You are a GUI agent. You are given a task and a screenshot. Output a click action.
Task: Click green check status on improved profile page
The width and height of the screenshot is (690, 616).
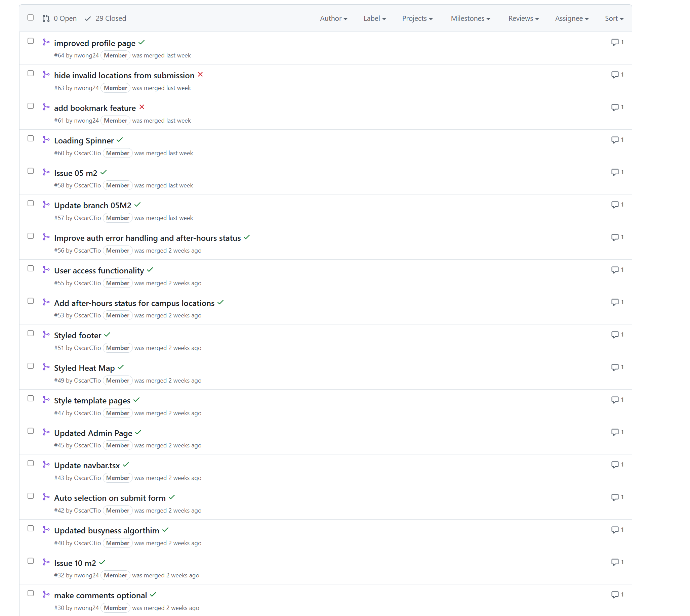(x=141, y=43)
